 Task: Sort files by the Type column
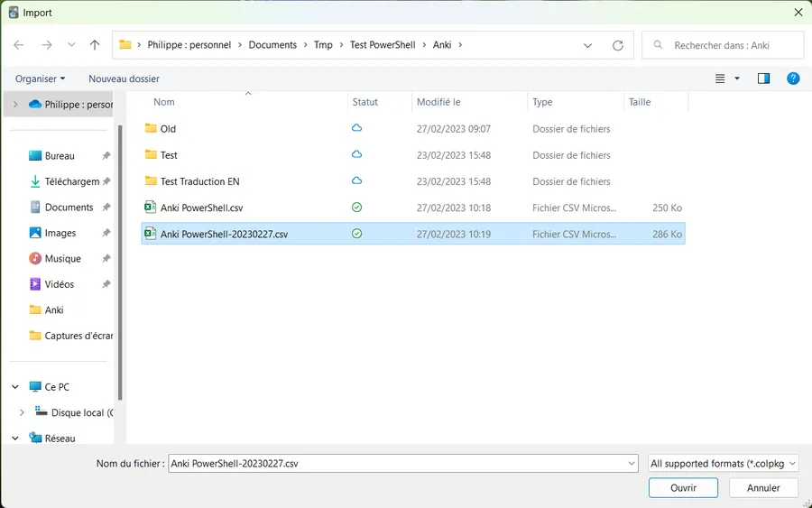point(576,102)
